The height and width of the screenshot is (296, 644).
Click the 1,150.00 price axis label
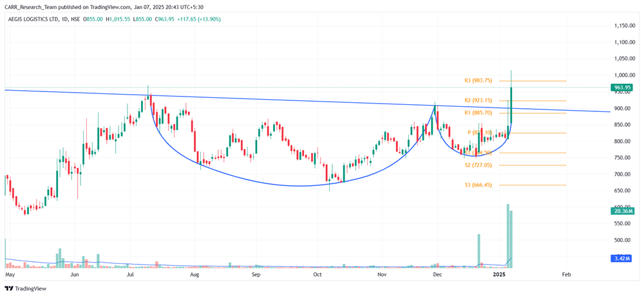click(624, 26)
